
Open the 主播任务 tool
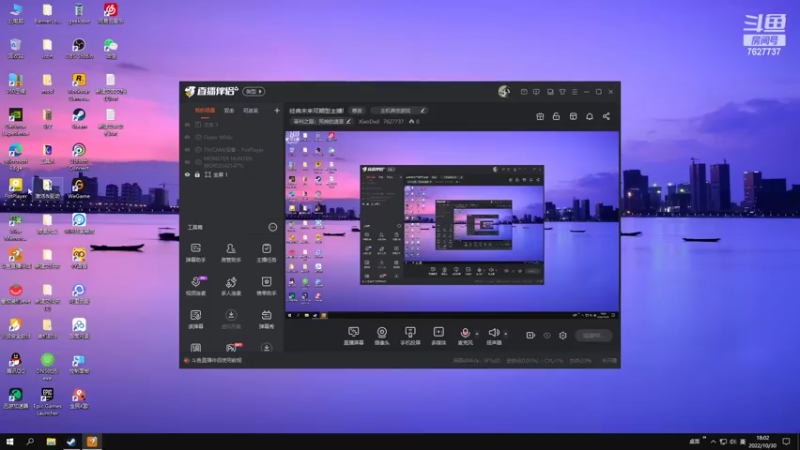click(x=266, y=253)
